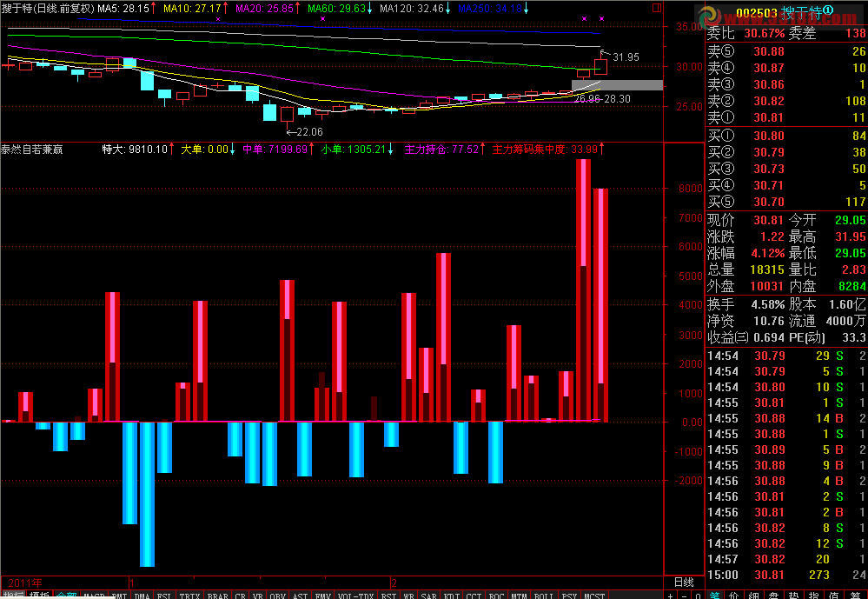Select the latest candlestick near 31.95

coord(600,66)
